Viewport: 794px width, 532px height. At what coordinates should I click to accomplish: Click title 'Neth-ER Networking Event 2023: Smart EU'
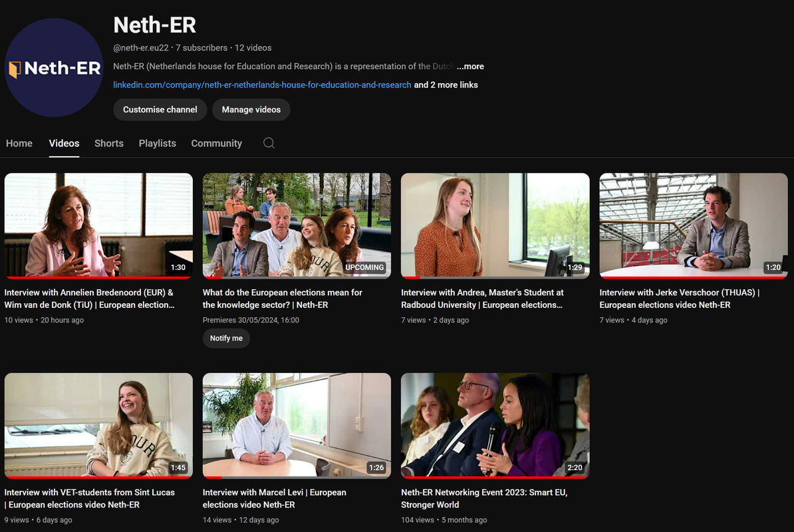484,499
